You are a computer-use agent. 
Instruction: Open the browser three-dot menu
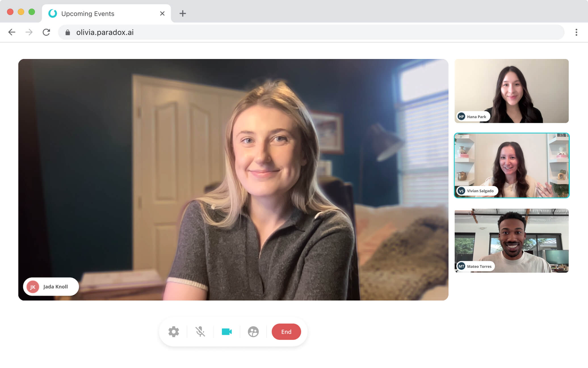tap(576, 32)
